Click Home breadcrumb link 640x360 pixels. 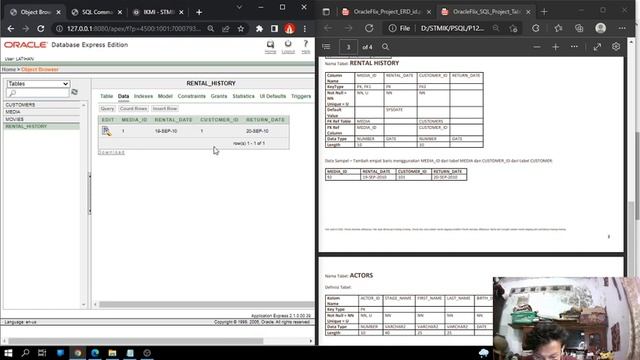(x=9, y=70)
